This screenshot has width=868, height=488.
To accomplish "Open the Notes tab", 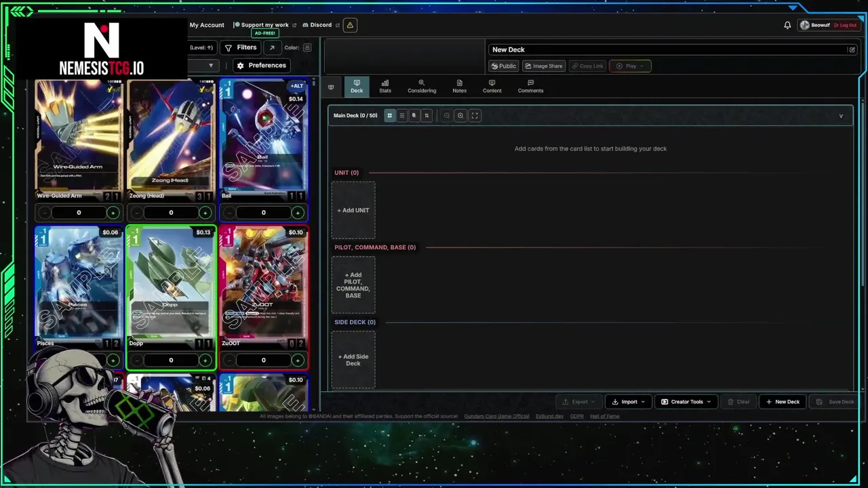I will [459, 86].
